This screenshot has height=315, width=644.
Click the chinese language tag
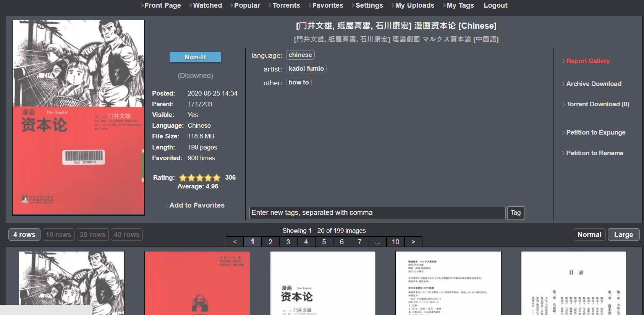pyautogui.click(x=300, y=55)
